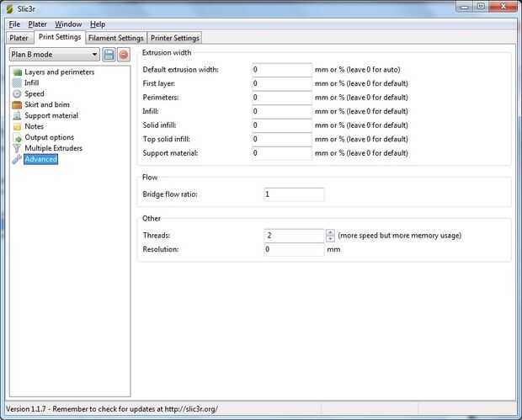Click the 'Other' group heading
The image size is (522, 420).
click(152, 219)
